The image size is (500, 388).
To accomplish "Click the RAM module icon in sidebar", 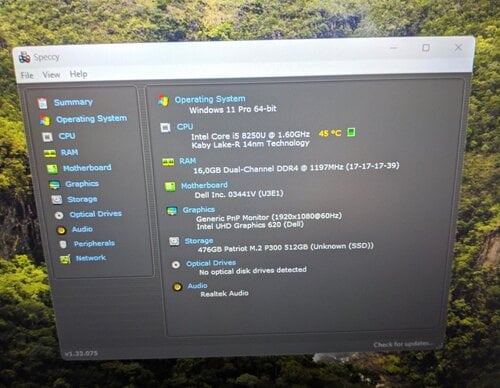I will pyautogui.click(x=50, y=153).
